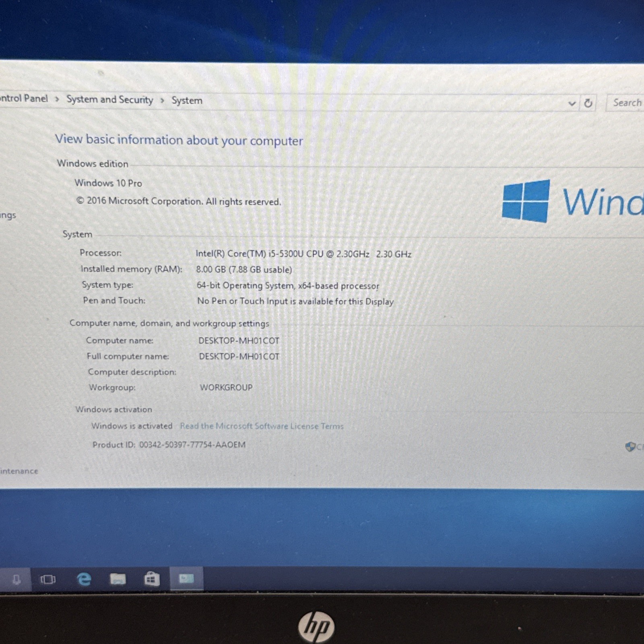
Task: Click the 2016 Microsoft Corporation copyright text
Action: point(179,201)
